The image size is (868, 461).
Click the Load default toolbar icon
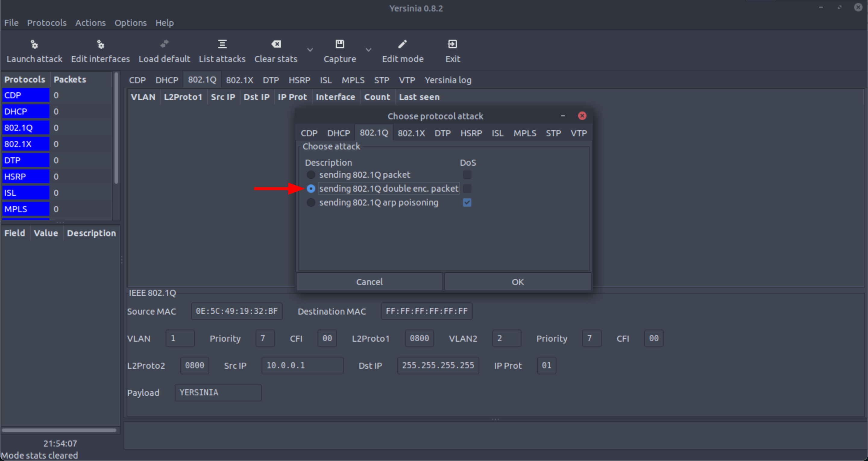[165, 44]
